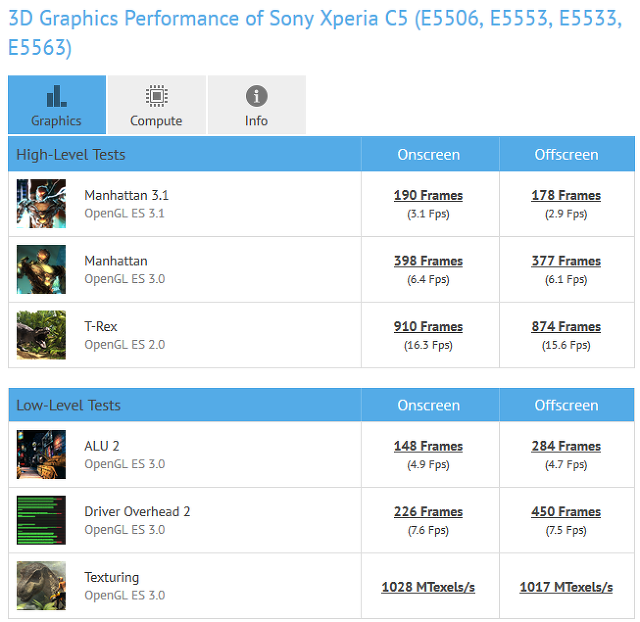Image resolution: width=640 pixels, height=622 pixels.
Task: Click Onscreen header in Low-Level Tests
Action: (x=429, y=405)
